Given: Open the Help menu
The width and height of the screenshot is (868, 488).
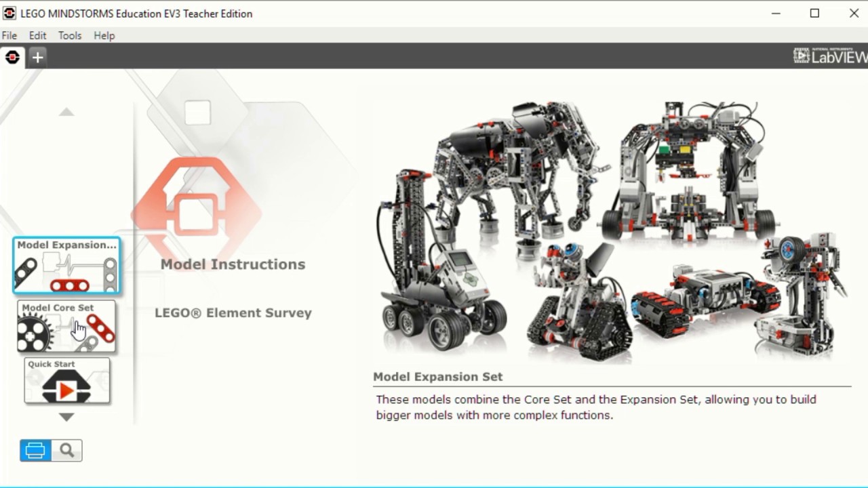Looking at the screenshot, I should pos(104,35).
